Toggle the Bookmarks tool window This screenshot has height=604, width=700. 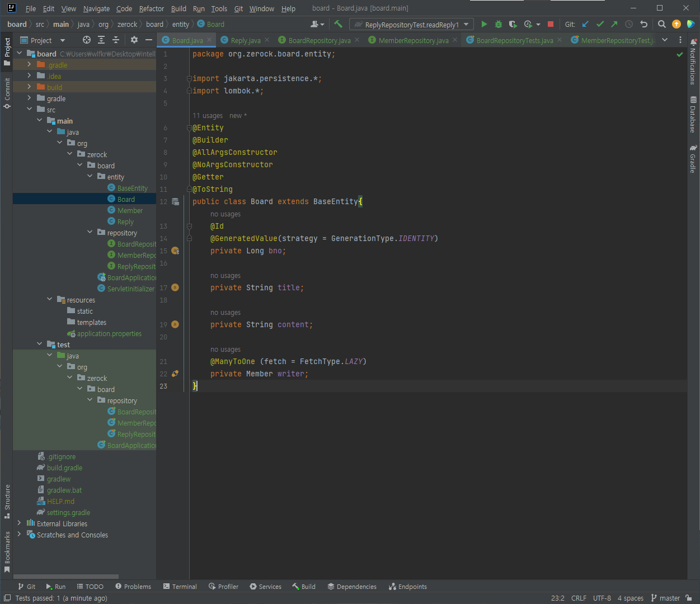point(7,551)
